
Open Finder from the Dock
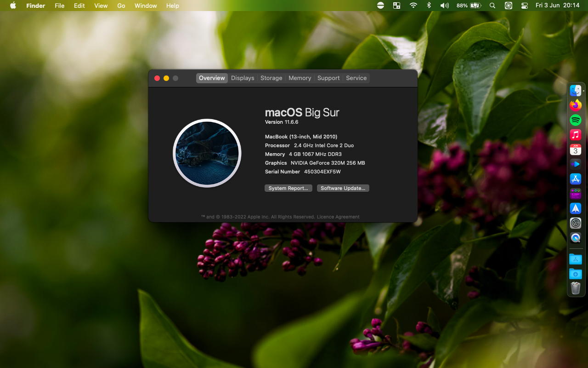(x=576, y=91)
